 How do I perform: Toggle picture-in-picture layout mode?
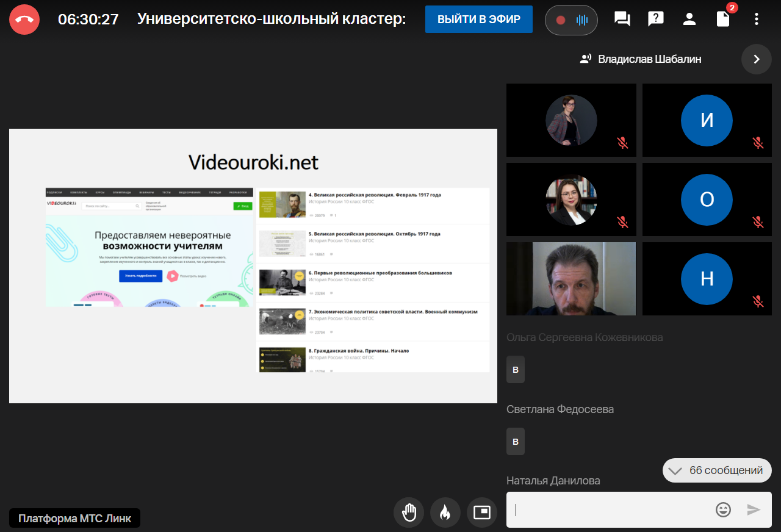tap(482, 512)
